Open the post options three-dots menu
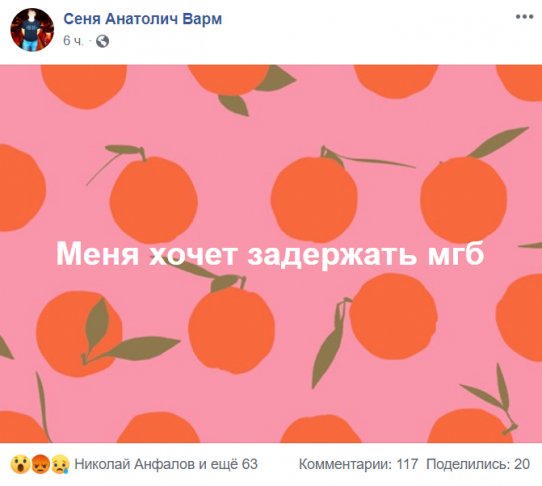The width and height of the screenshot is (542, 486). [x=524, y=17]
